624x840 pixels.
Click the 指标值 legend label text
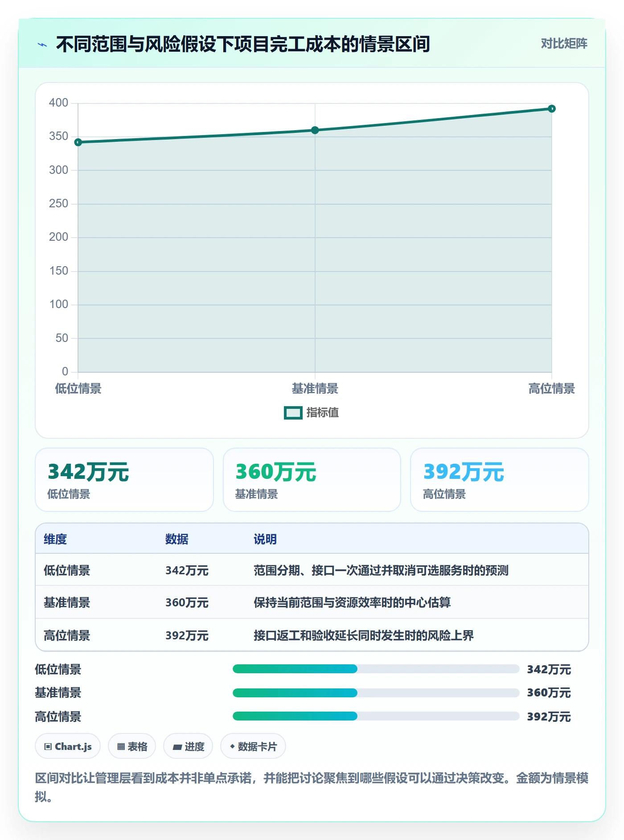click(323, 413)
